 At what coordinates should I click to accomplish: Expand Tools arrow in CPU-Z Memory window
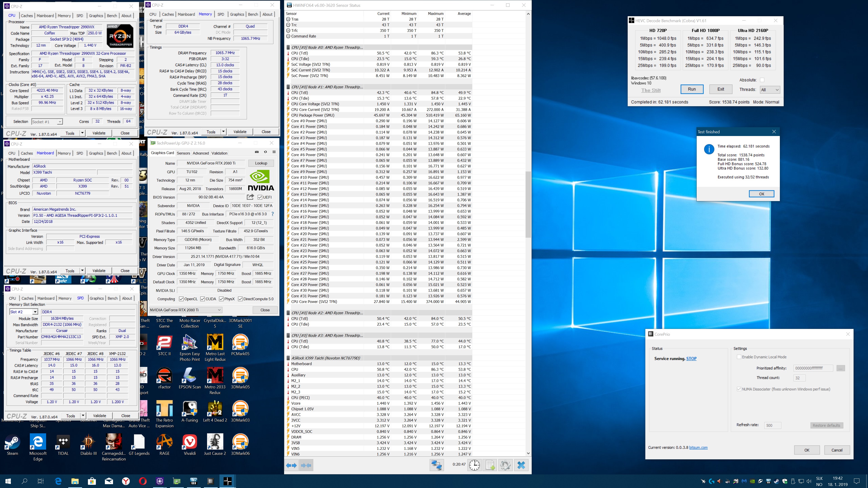tap(223, 132)
